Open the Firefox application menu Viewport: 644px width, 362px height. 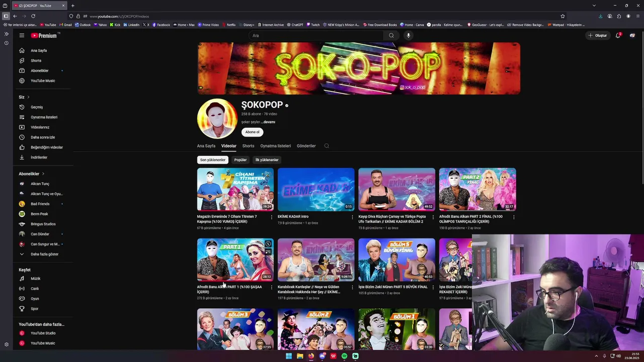638,16
